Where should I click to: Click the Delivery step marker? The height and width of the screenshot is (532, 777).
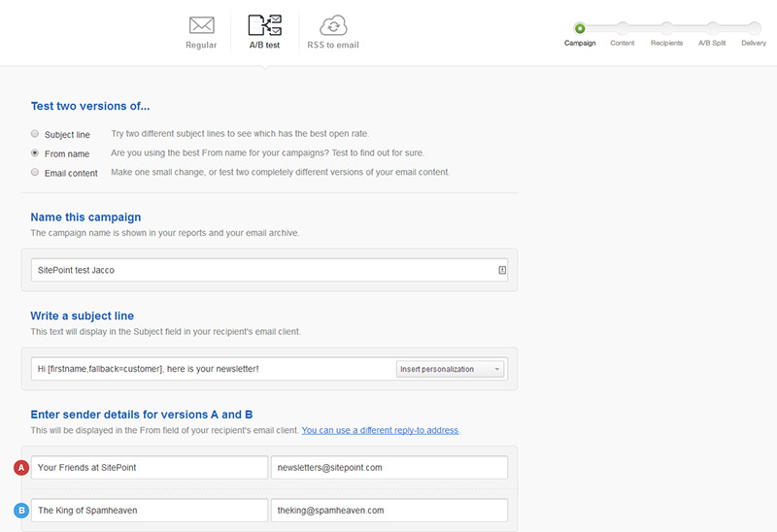pos(754,29)
